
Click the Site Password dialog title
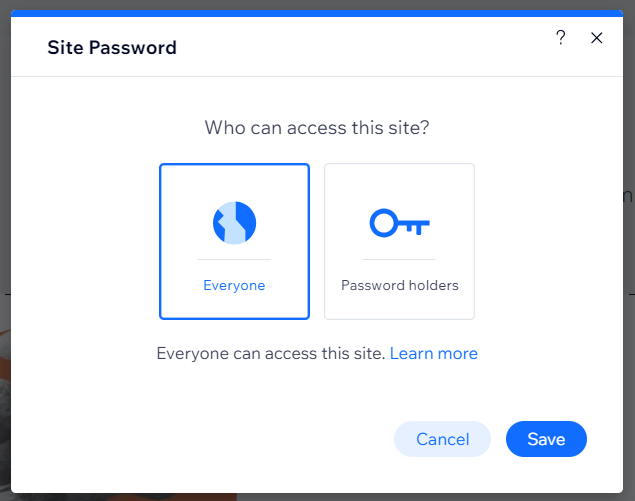tap(112, 47)
